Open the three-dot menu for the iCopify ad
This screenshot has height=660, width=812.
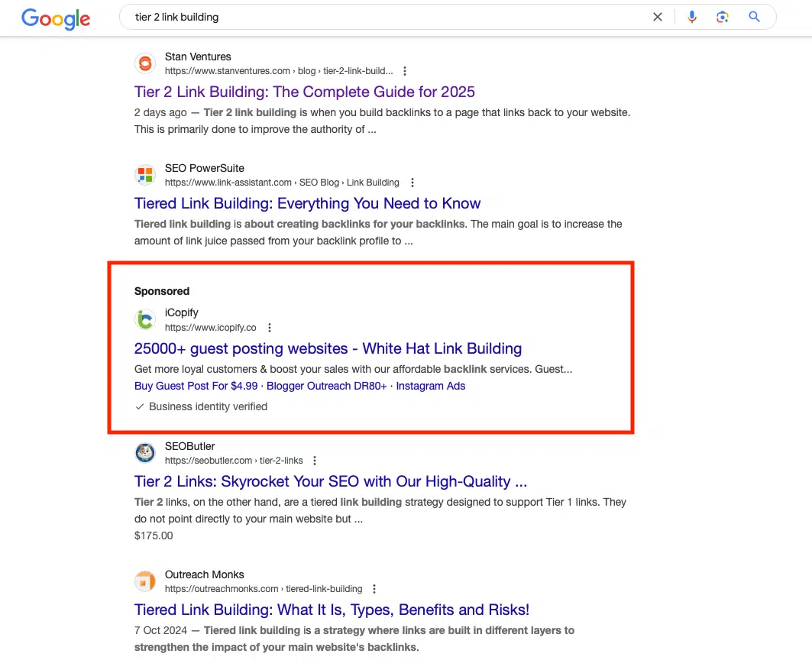(x=270, y=327)
